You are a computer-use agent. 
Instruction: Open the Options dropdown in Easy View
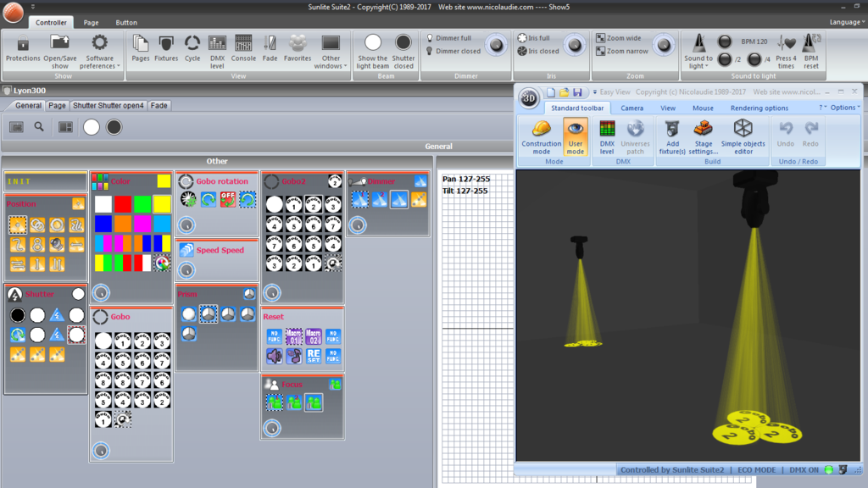click(845, 108)
